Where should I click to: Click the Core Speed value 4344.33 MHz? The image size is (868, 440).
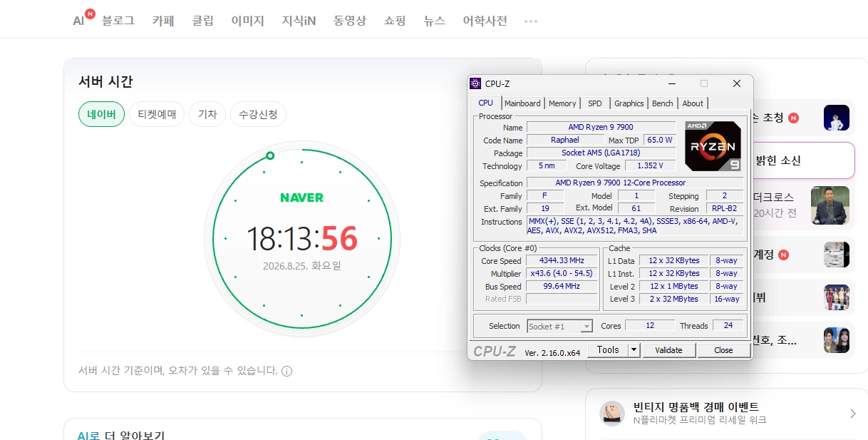click(562, 260)
